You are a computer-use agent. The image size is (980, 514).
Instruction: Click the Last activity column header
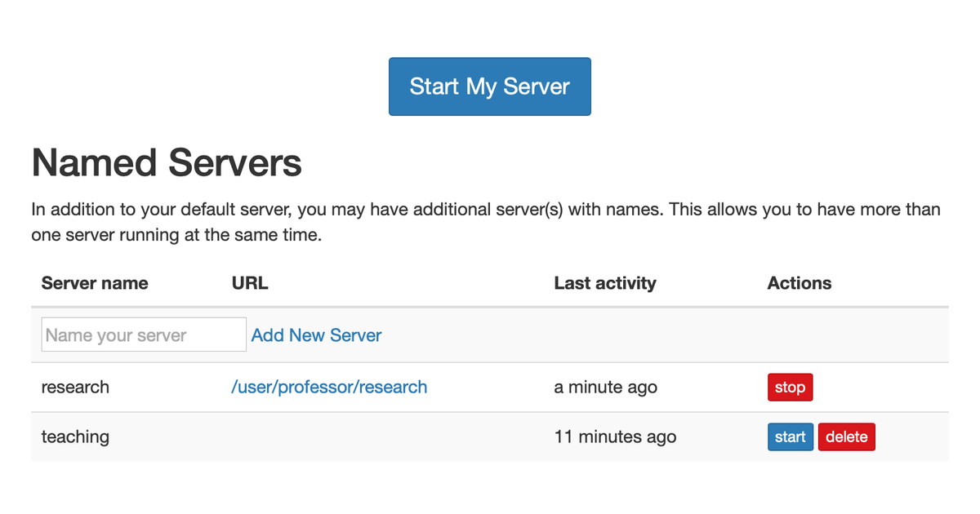pos(605,283)
